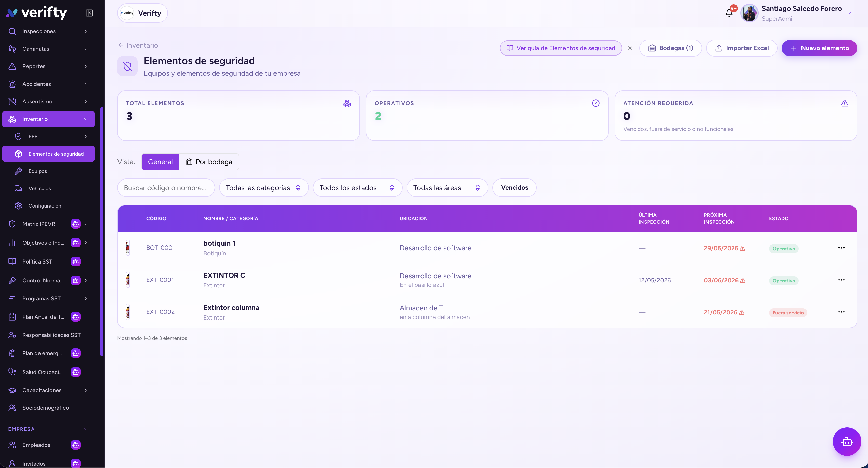Click the Plan Anual de T... calendar icon

[x=12, y=317]
